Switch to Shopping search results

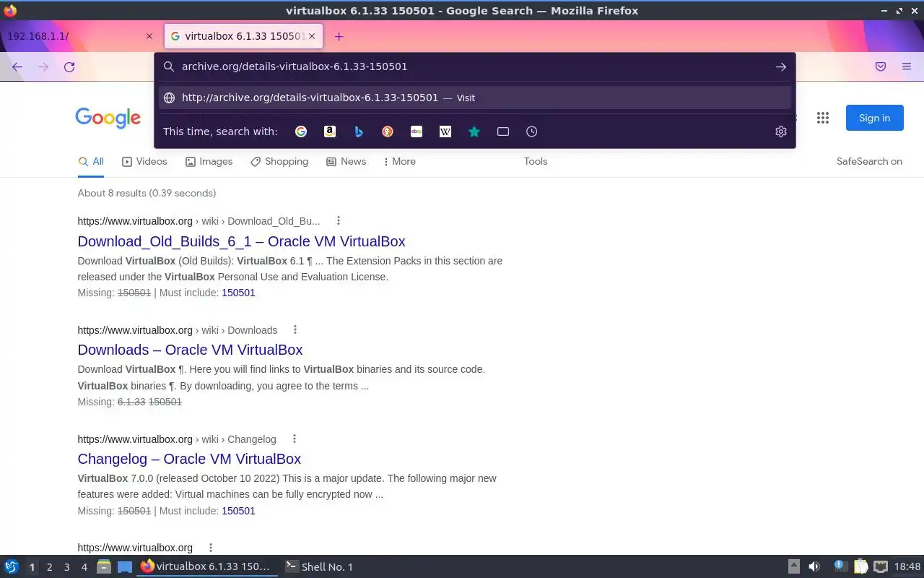[279, 162]
